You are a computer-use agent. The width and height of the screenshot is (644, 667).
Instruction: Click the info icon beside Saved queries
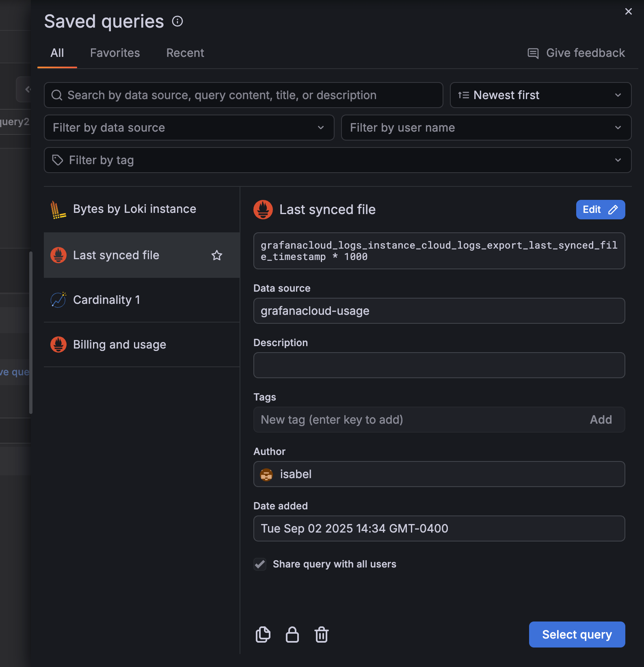click(177, 21)
